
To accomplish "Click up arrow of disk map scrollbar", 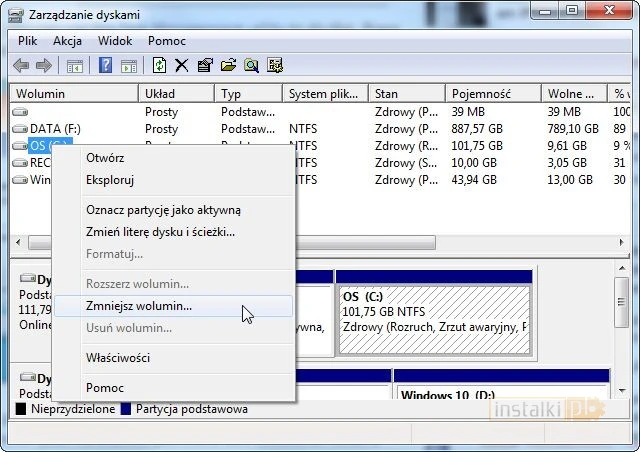I will click(x=622, y=269).
